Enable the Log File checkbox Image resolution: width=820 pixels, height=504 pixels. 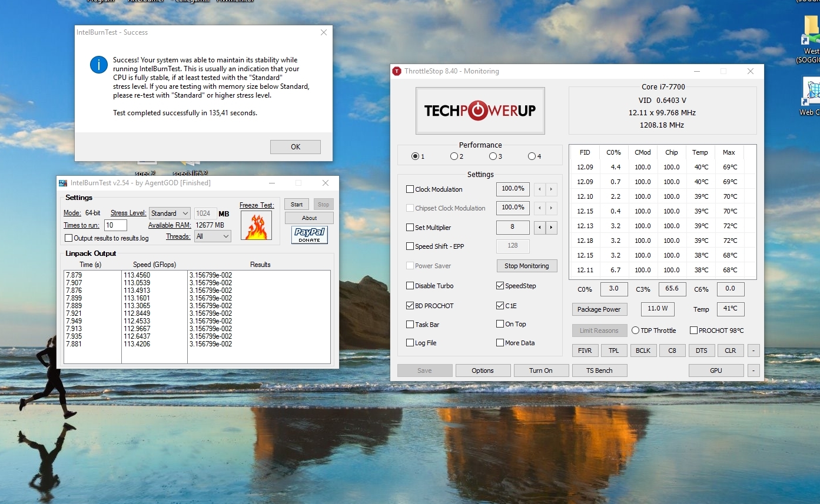click(x=410, y=343)
